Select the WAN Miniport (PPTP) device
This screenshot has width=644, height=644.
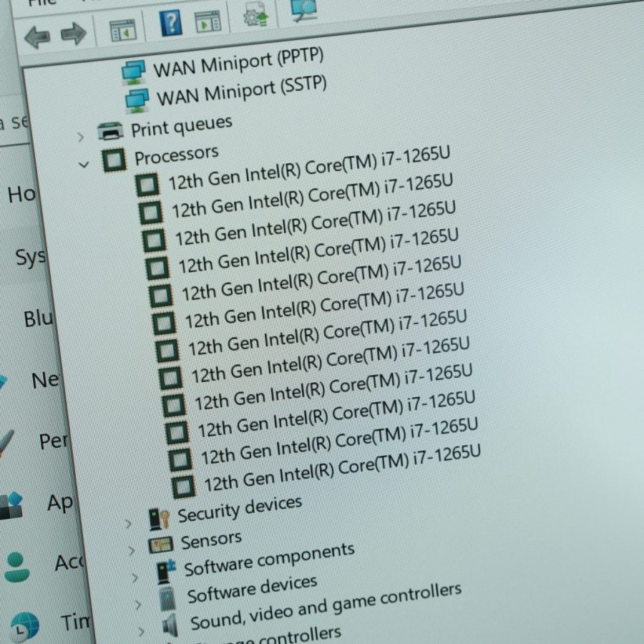click(x=238, y=63)
